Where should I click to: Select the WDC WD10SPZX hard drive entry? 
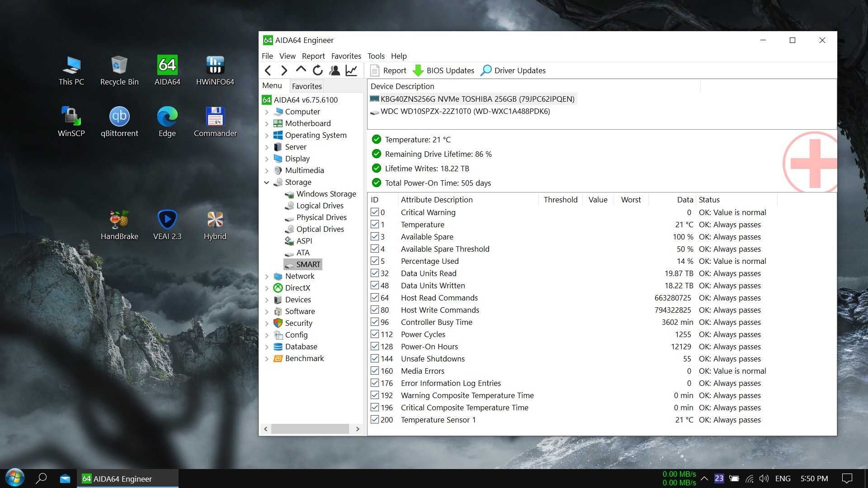460,111
